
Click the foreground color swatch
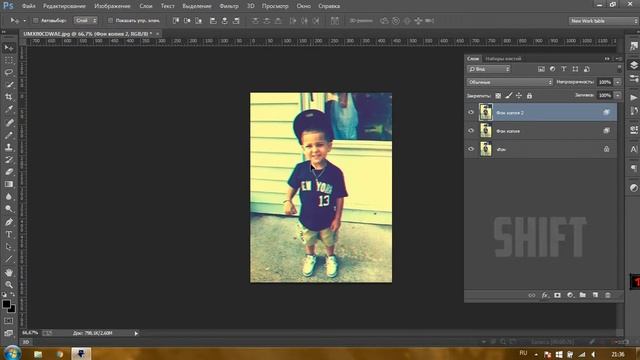(6, 304)
